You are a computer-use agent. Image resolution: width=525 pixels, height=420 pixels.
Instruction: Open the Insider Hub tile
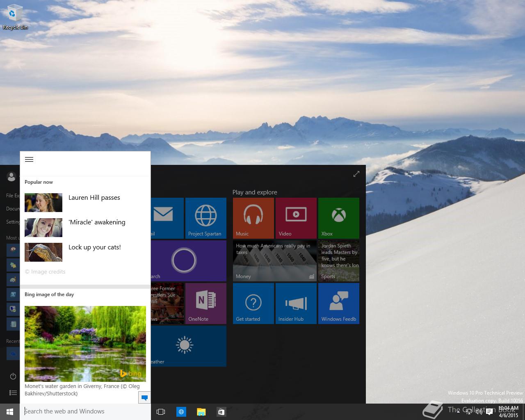point(296,304)
